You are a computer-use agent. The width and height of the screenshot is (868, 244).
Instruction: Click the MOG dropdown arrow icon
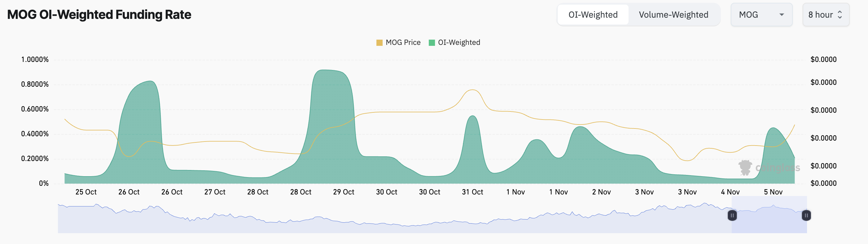(x=781, y=15)
